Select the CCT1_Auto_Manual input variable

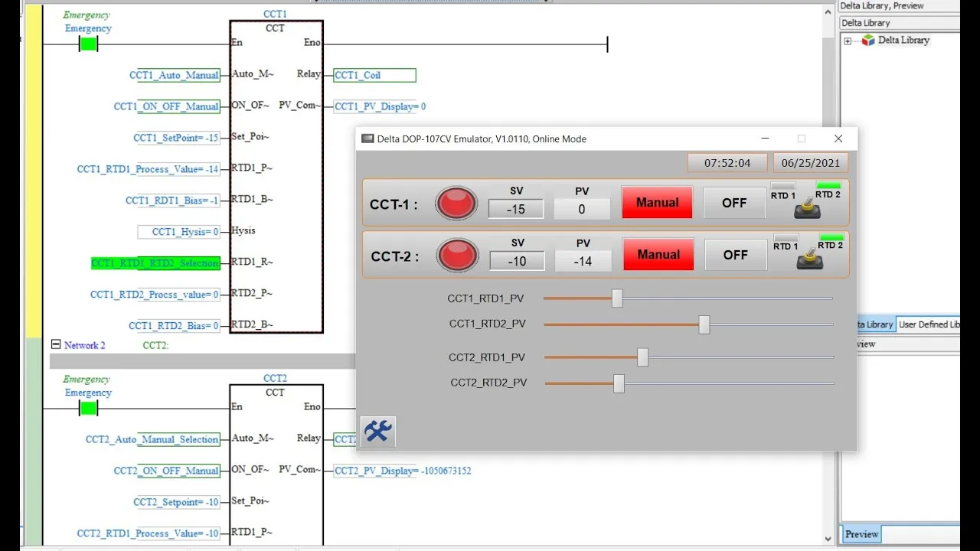174,75
